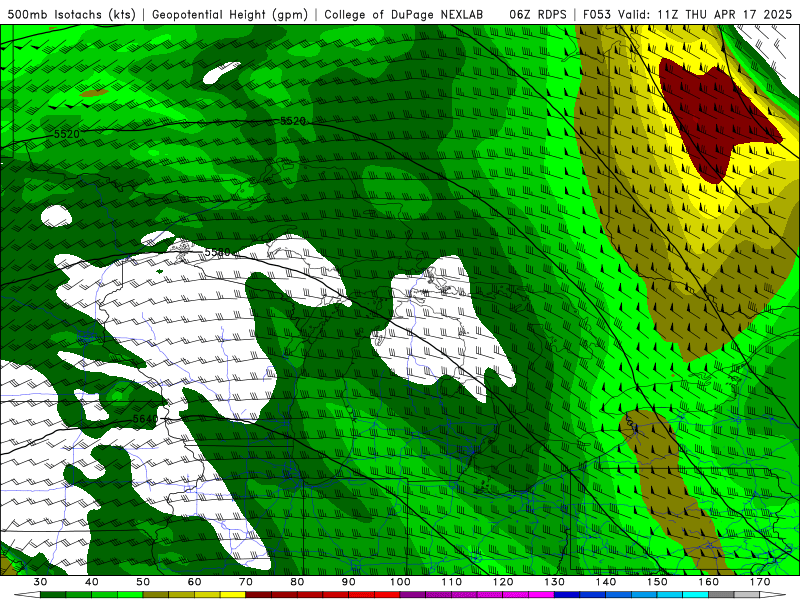Click the "11Z THU APR 17 2025" valid time text
Screen dimensions: 800x600
click(726, 15)
